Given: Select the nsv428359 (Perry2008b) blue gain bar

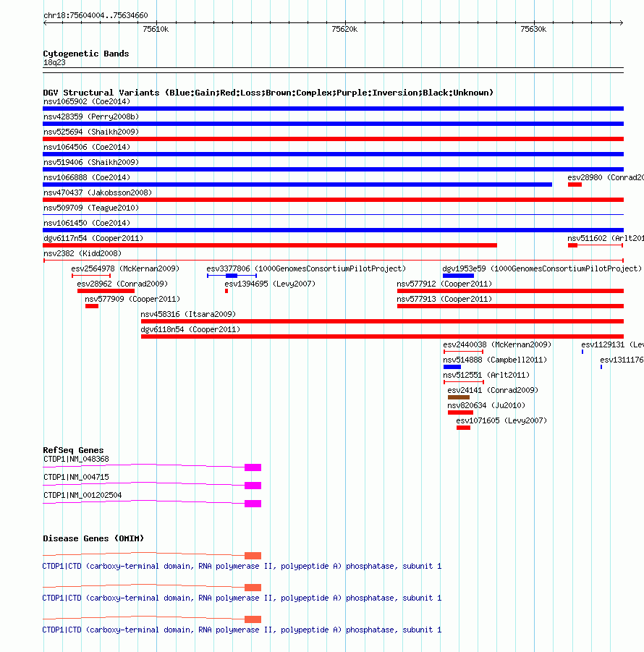Looking at the screenshot, I should point(333,124).
